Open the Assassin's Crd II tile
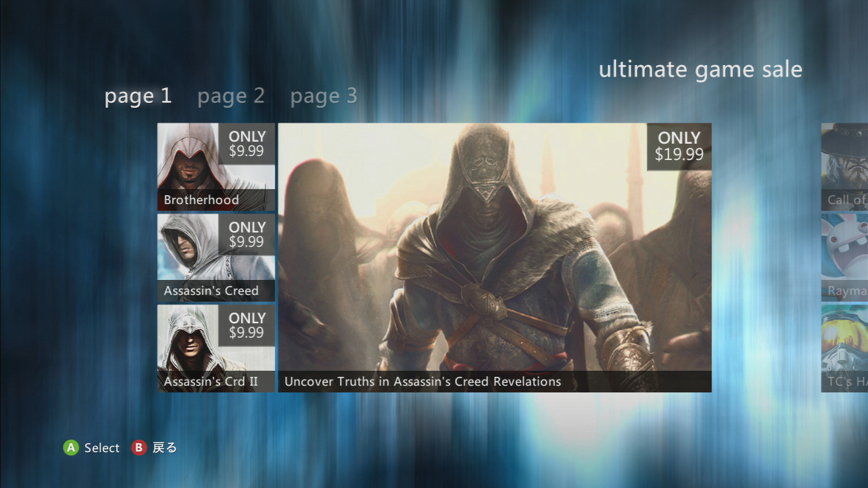The width and height of the screenshot is (868, 488). 216,348
